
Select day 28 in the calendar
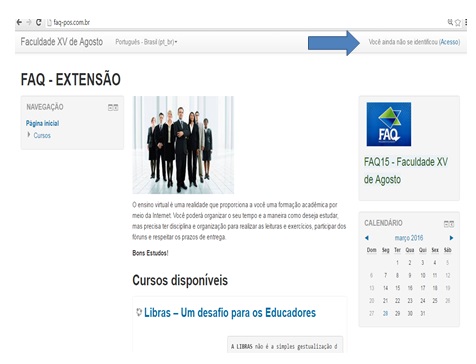click(x=385, y=313)
